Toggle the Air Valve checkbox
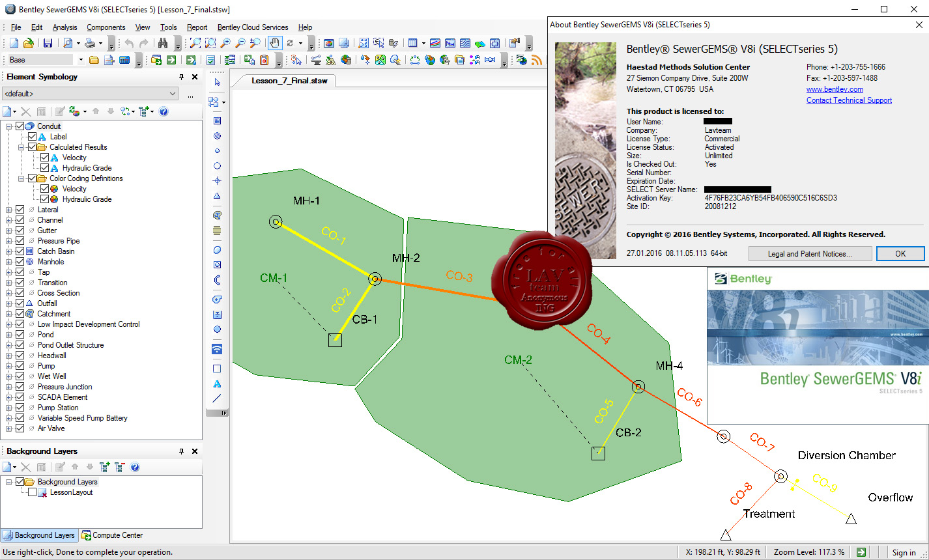This screenshot has height=560, width=929. (20, 428)
